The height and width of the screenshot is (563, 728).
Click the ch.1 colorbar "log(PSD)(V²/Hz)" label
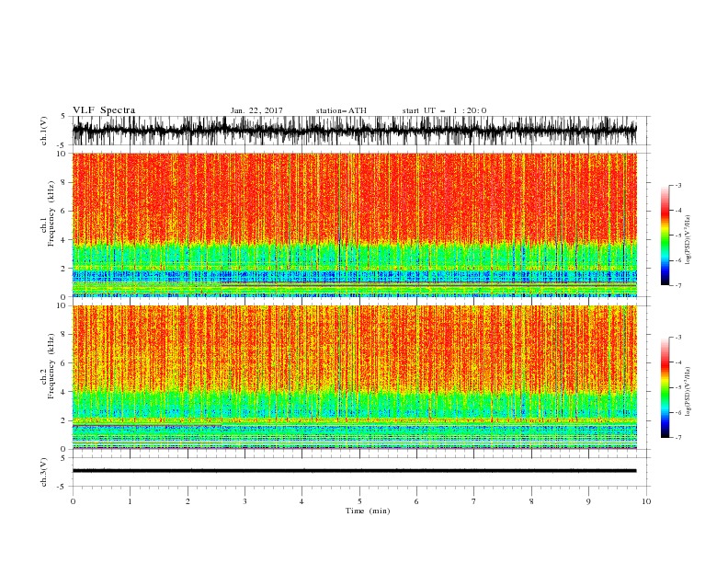(688, 240)
